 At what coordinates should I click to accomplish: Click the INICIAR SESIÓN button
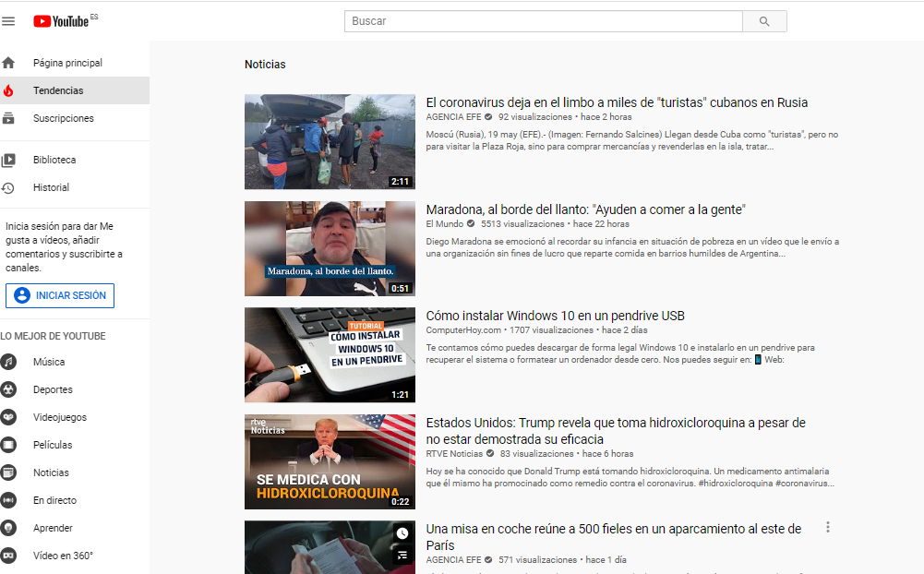[59, 295]
